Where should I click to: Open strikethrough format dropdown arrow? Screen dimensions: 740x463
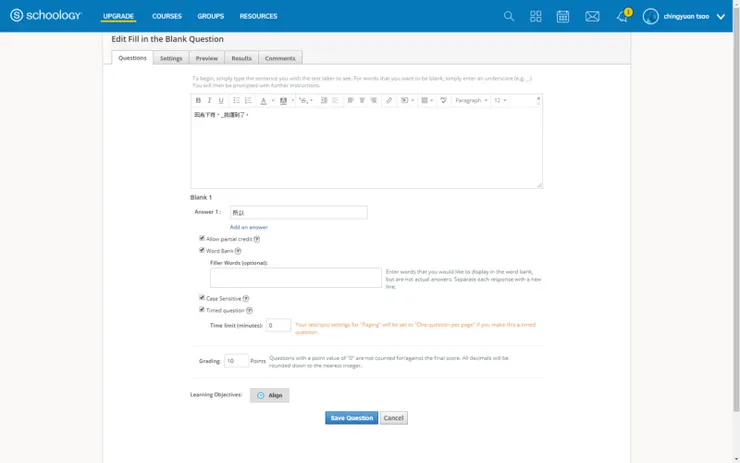tap(311, 100)
